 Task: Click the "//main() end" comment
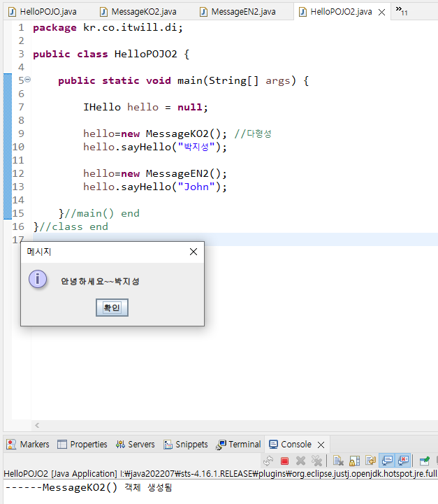102,213
